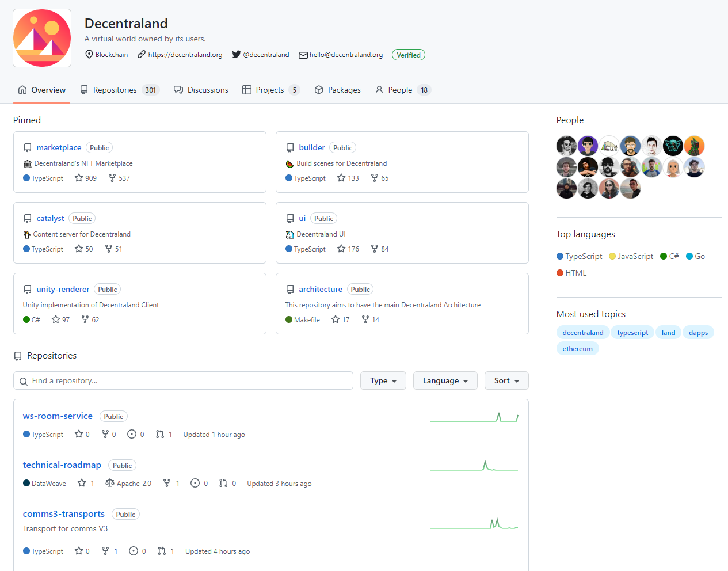Click the fork icon on architecture card
The image size is (728, 571).
tap(365, 319)
